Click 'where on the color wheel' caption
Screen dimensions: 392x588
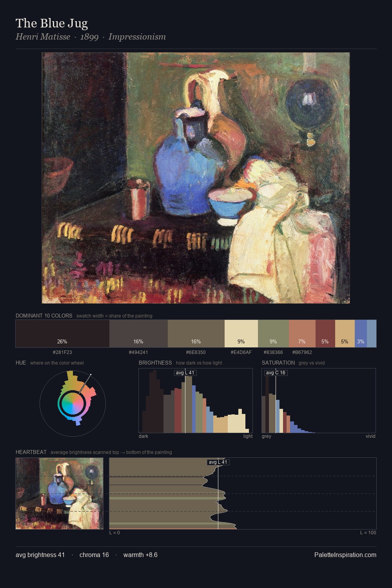(x=57, y=363)
